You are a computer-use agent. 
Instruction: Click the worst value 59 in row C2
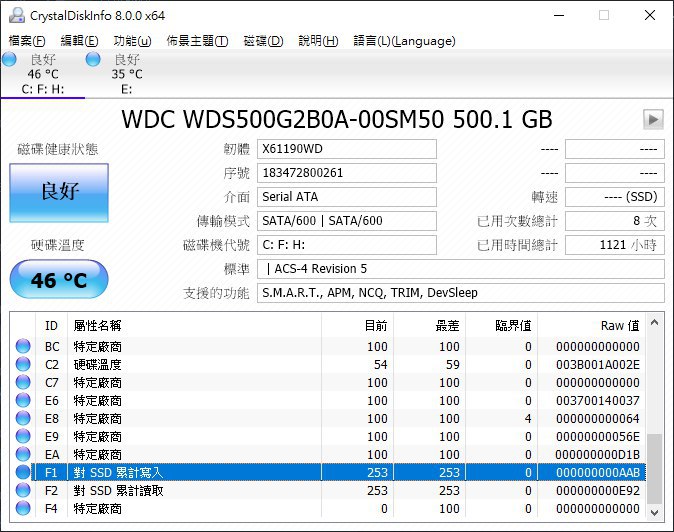click(453, 364)
